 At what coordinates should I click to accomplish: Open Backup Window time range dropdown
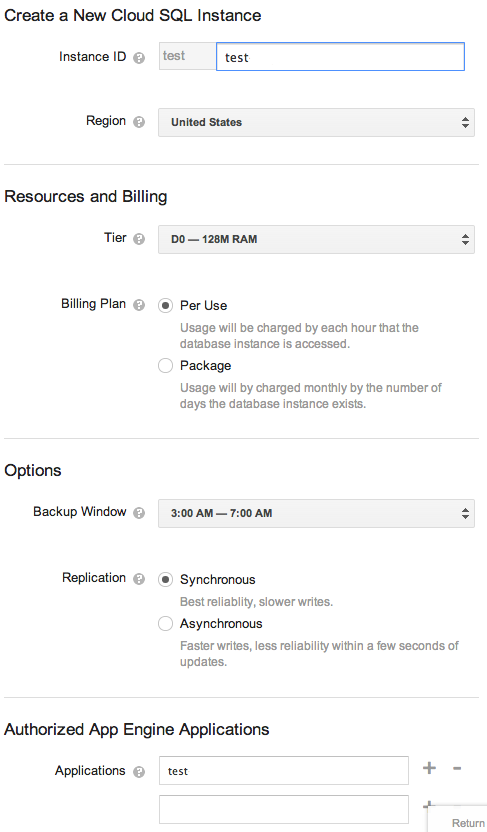coord(316,513)
